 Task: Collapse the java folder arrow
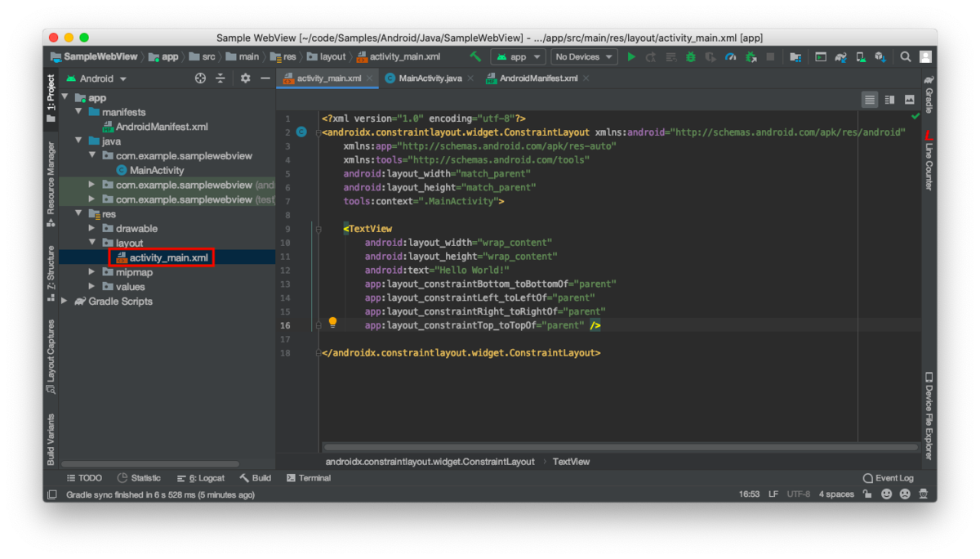click(79, 141)
